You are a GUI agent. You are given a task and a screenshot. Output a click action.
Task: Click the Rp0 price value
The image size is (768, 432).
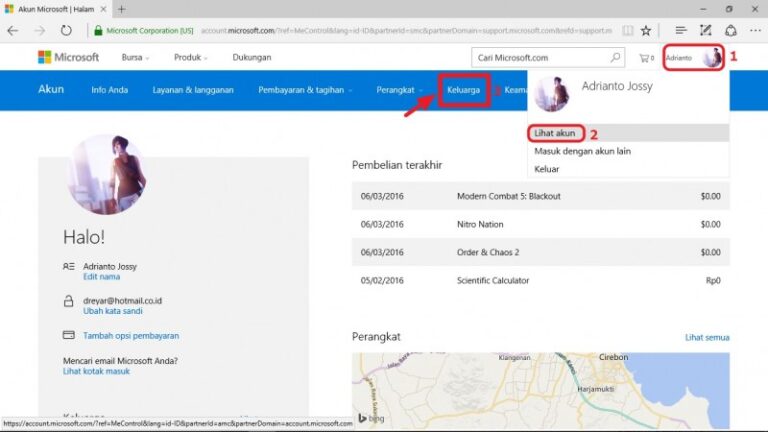(713, 281)
